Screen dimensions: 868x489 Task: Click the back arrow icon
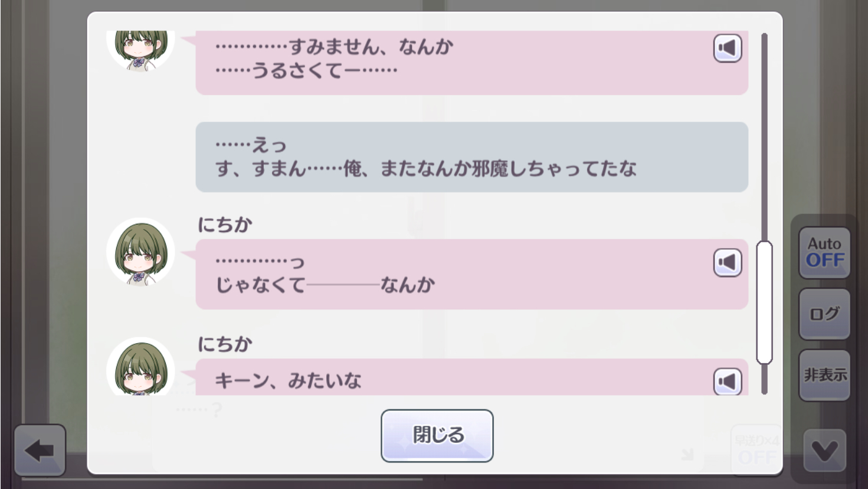coord(40,451)
